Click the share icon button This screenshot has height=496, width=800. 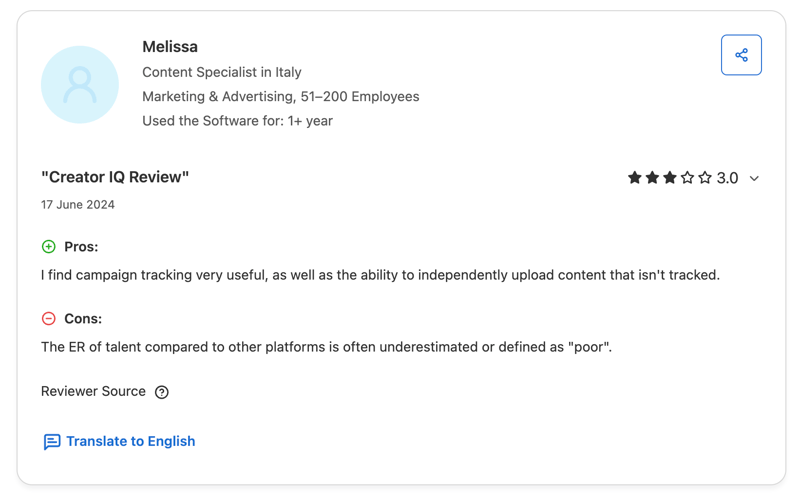coord(741,55)
